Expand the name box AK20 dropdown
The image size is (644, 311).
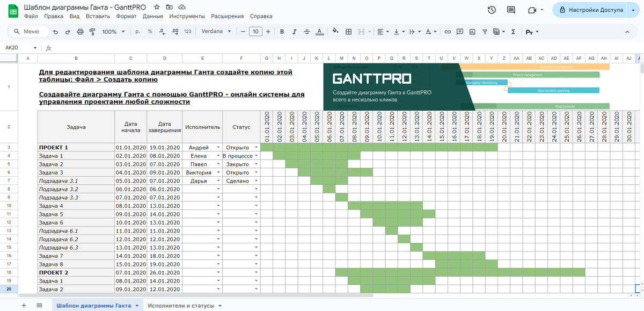click(36, 48)
